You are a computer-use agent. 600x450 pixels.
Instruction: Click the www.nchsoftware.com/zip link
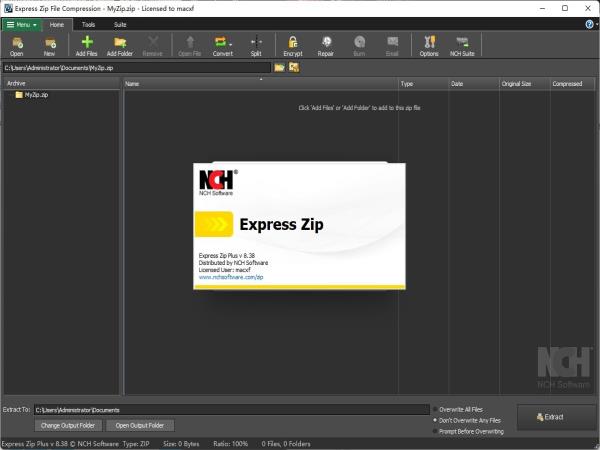231,277
